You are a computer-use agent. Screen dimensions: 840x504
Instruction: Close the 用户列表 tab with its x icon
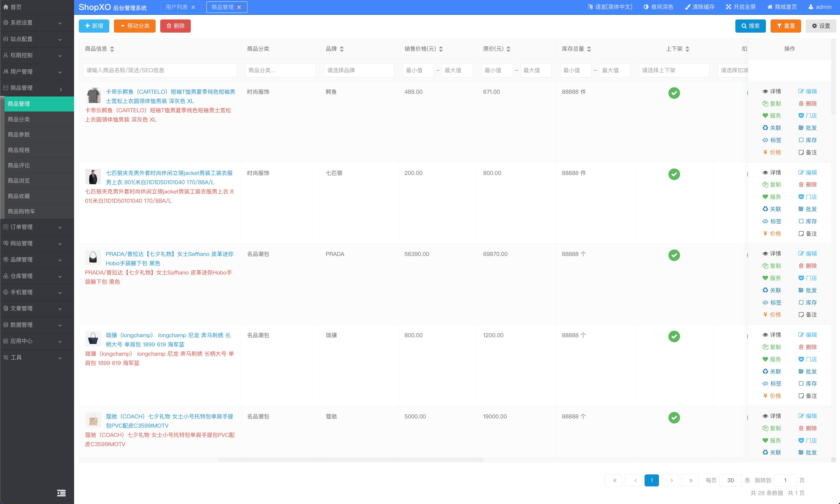(193, 7)
